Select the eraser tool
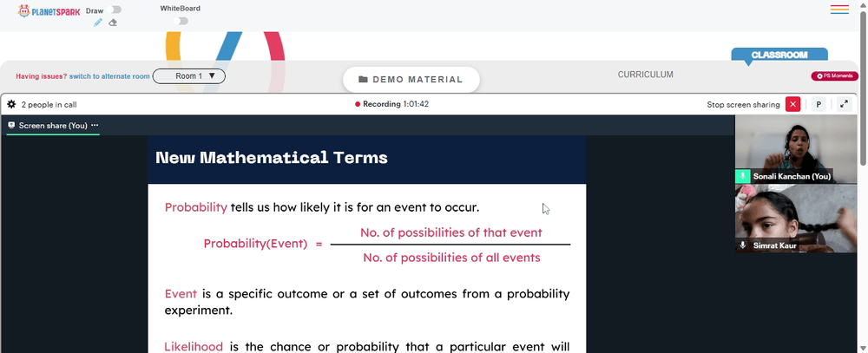This screenshot has width=868, height=353. [113, 23]
